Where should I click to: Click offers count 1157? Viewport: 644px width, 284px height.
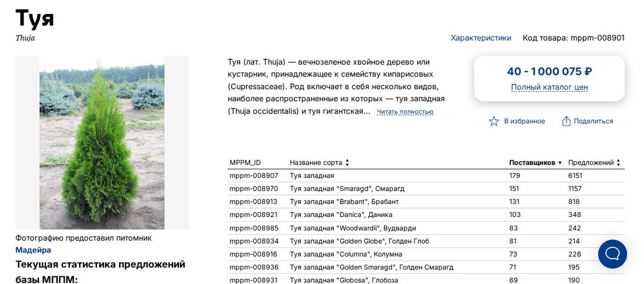pyautogui.click(x=575, y=189)
